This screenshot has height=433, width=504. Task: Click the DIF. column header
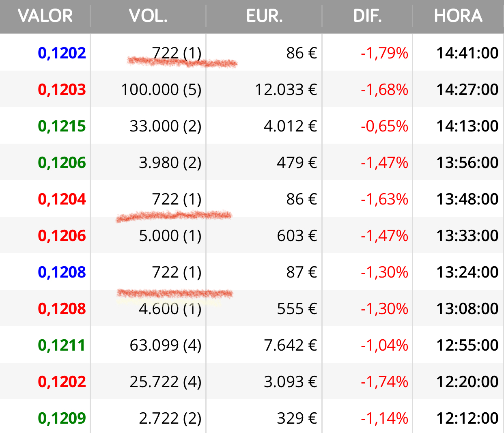tap(367, 16)
